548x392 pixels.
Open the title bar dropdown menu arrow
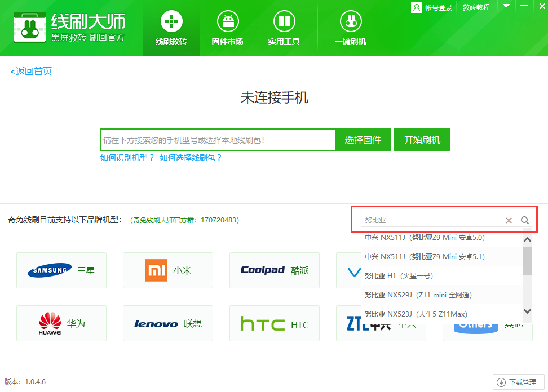tap(506, 6)
